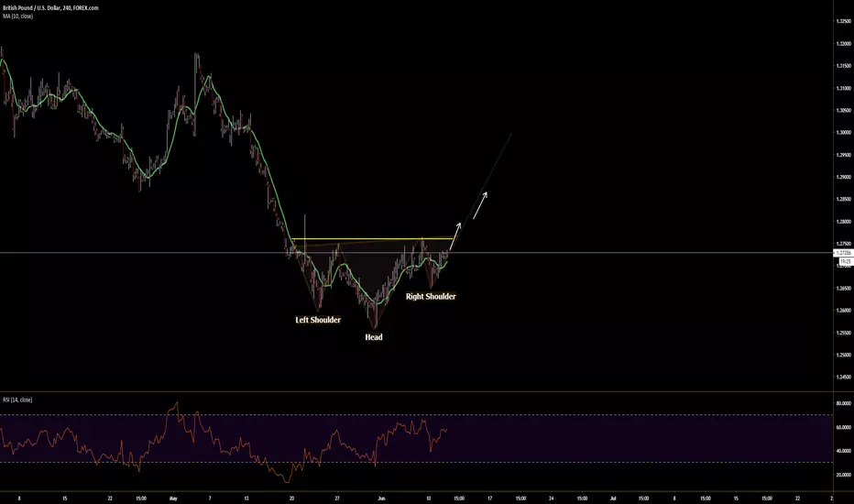
Task: Select the Head text annotation
Action: (x=374, y=337)
